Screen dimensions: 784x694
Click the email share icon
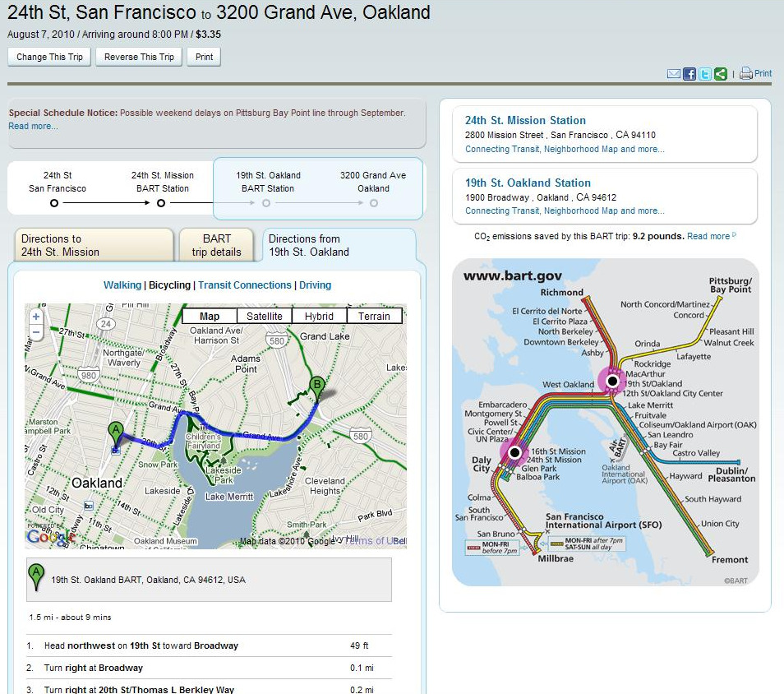click(674, 74)
